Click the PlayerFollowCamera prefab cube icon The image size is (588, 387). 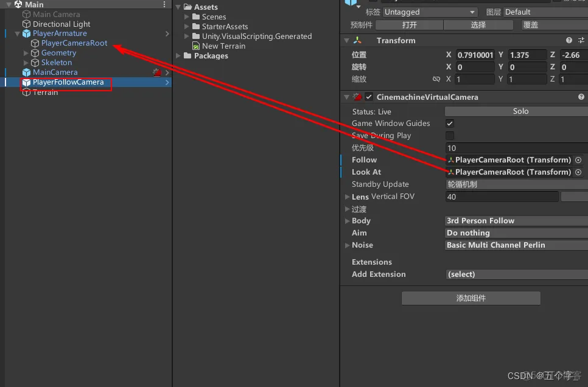(x=26, y=82)
